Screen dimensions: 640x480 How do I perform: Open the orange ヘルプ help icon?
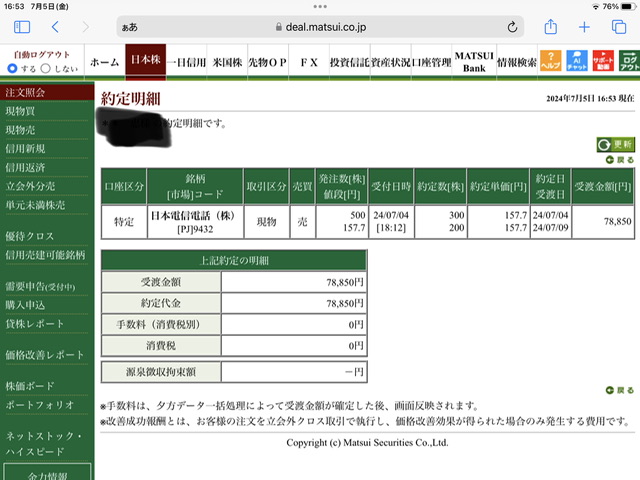coord(551,61)
